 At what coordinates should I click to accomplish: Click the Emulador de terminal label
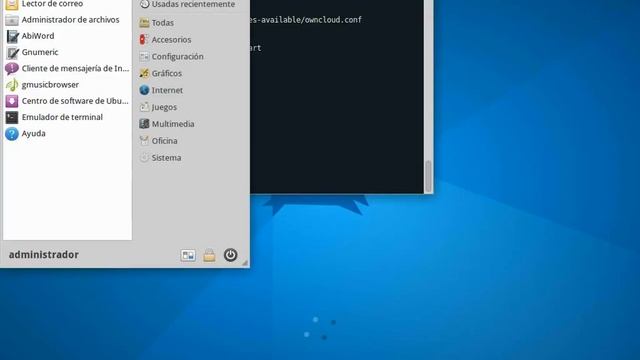[x=62, y=117]
